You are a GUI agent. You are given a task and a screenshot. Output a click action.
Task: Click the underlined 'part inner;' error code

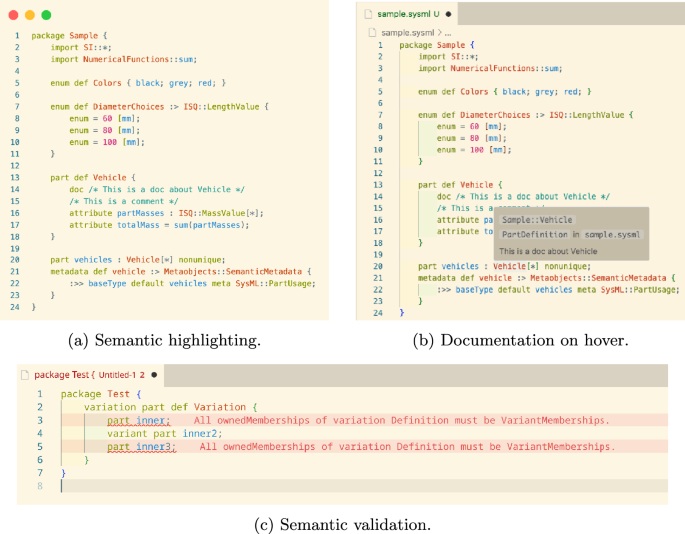click(139, 420)
